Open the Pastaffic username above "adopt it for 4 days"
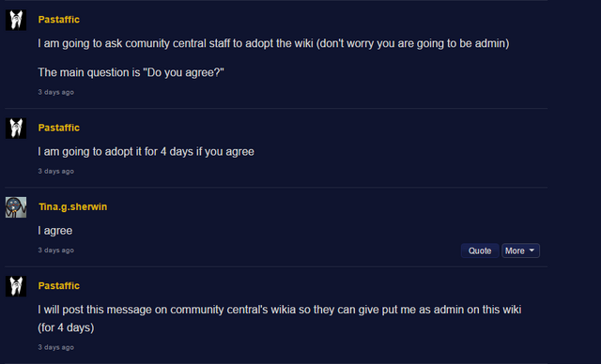Screen dimensions: 601x364 (x=58, y=128)
